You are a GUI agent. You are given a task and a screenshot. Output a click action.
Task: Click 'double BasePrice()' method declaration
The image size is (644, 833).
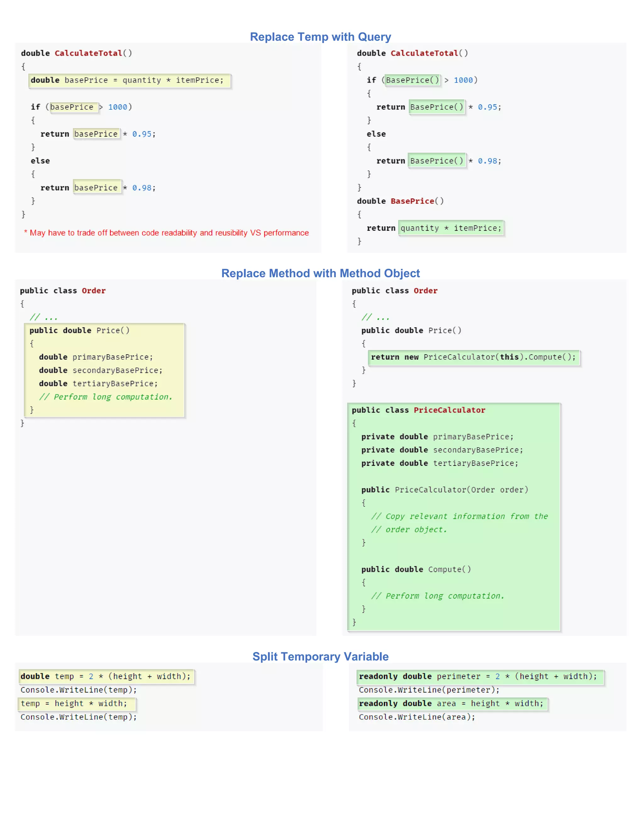pos(400,201)
